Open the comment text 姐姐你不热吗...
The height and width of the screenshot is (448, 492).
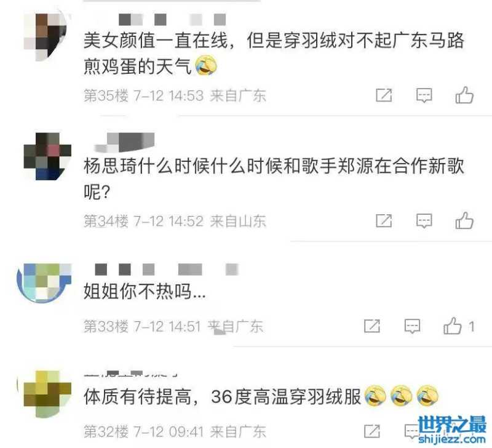tap(145, 291)
